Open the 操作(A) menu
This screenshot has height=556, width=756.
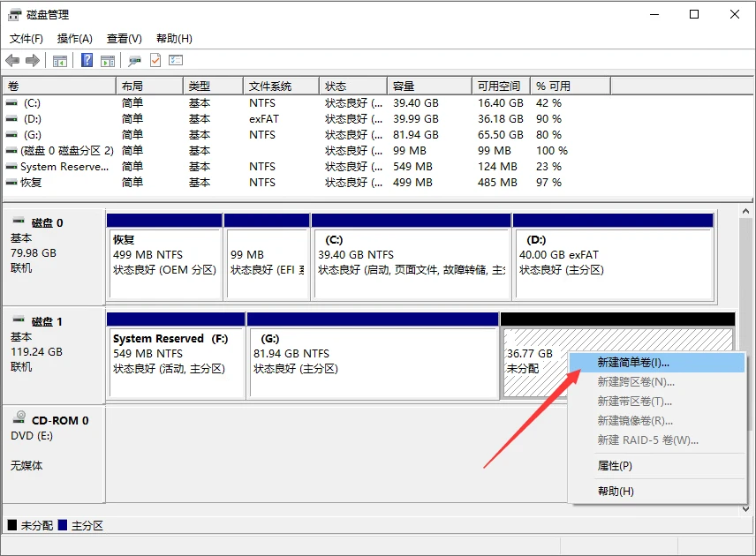click(75, 38)
